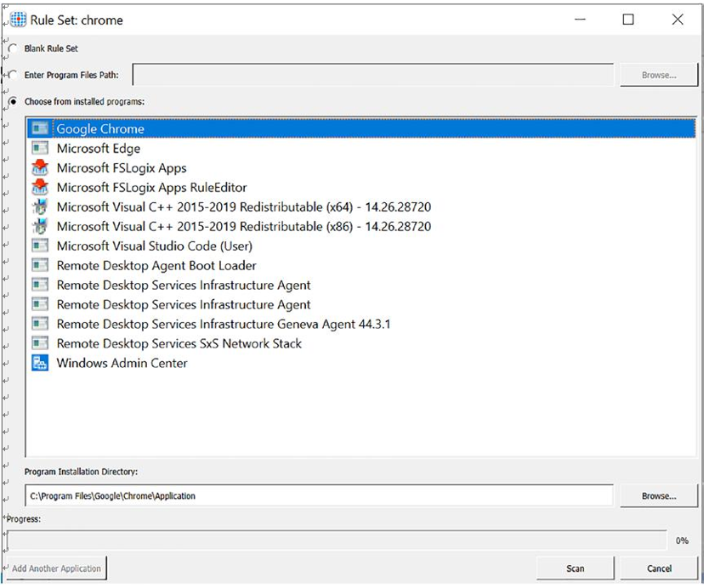Screen dimensions: 709x588
Task: Maximize the Rule Set window
Action: (x=628, y=20)
